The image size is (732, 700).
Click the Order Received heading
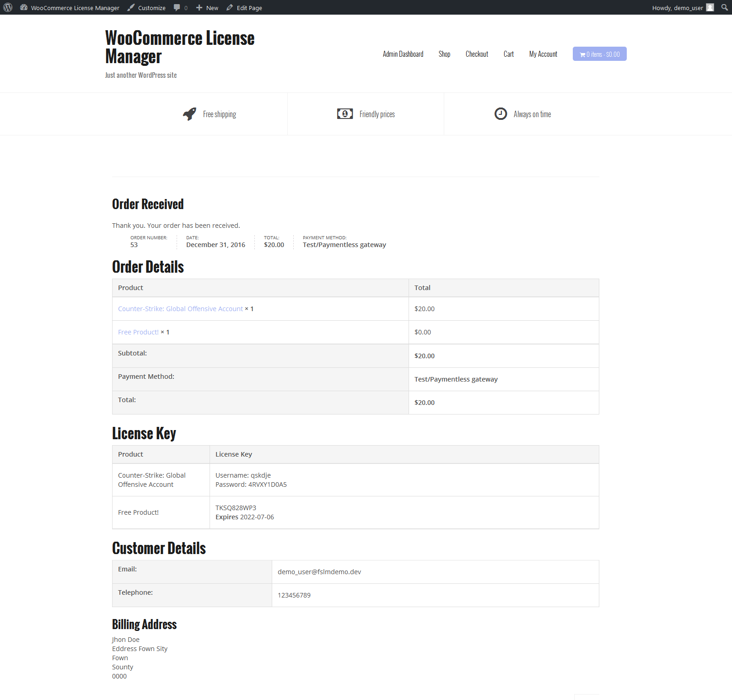pyautogui.click(x=148, y=204)
